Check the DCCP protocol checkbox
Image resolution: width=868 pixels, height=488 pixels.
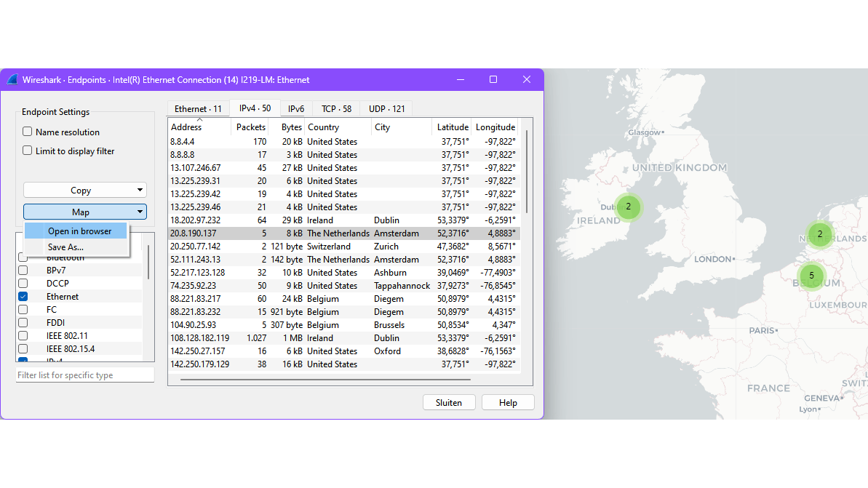click(23, 284)
